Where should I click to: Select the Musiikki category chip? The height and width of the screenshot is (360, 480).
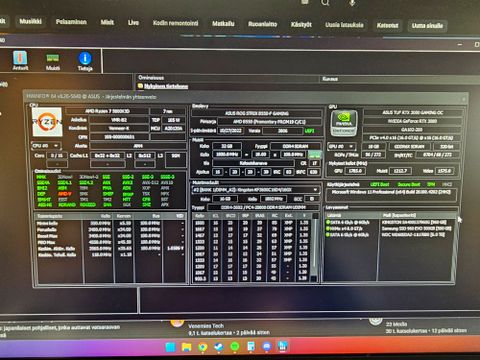(x=30, y=21)
